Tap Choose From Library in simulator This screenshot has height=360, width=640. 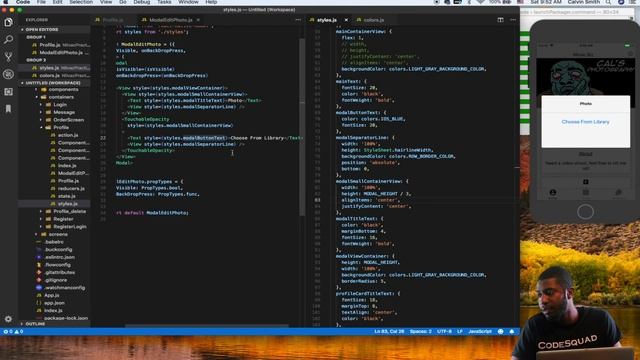coord(585,122)
